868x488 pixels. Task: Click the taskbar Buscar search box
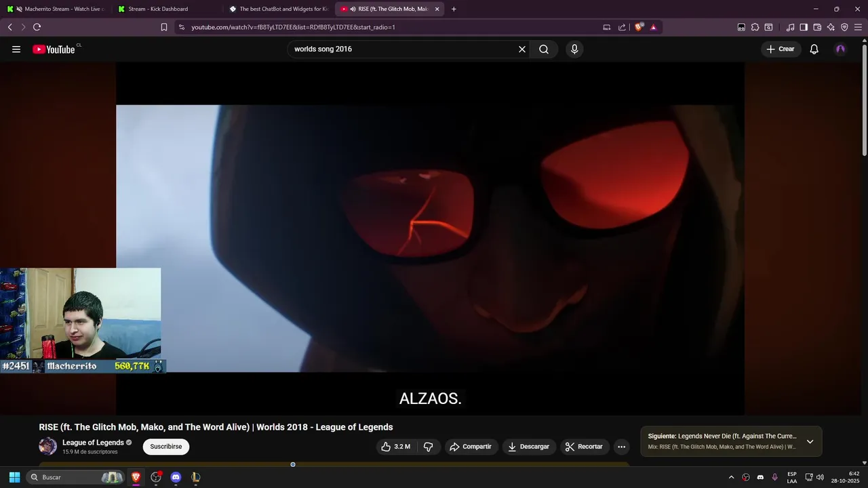76,477
